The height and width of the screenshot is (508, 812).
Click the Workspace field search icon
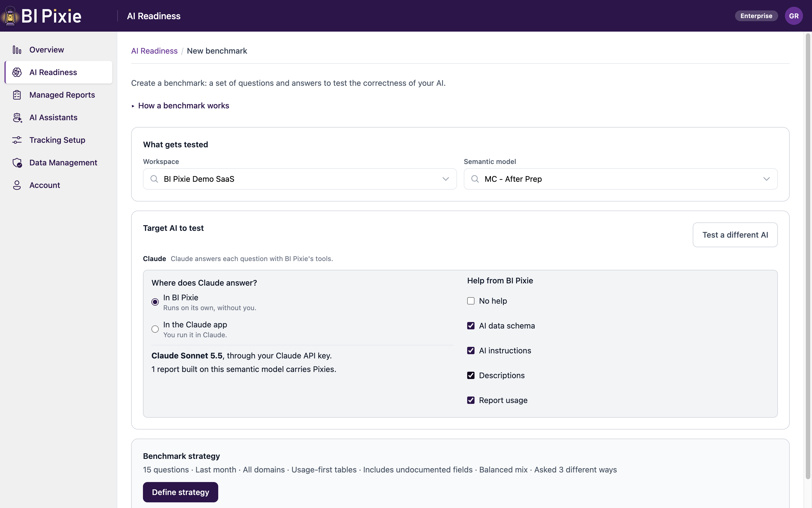pos(154,179)
